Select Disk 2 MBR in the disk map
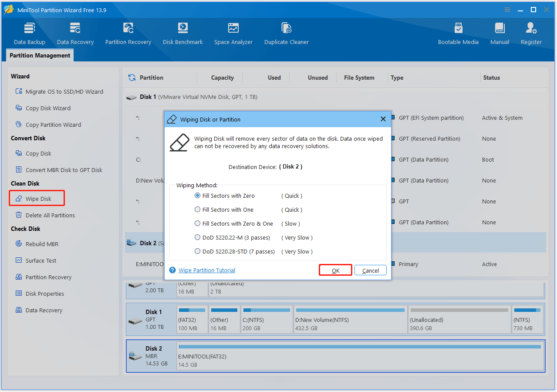557x392 pixels. (151, 356)
